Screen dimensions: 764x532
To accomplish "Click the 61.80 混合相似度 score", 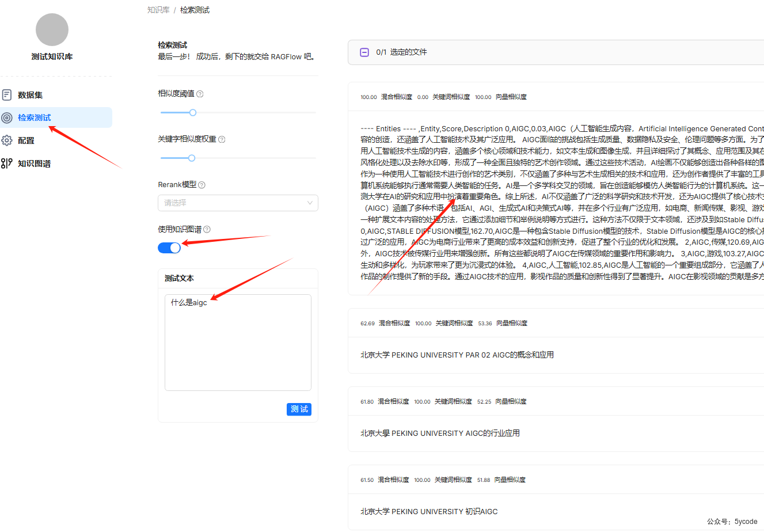I will (x=385, y=401).
